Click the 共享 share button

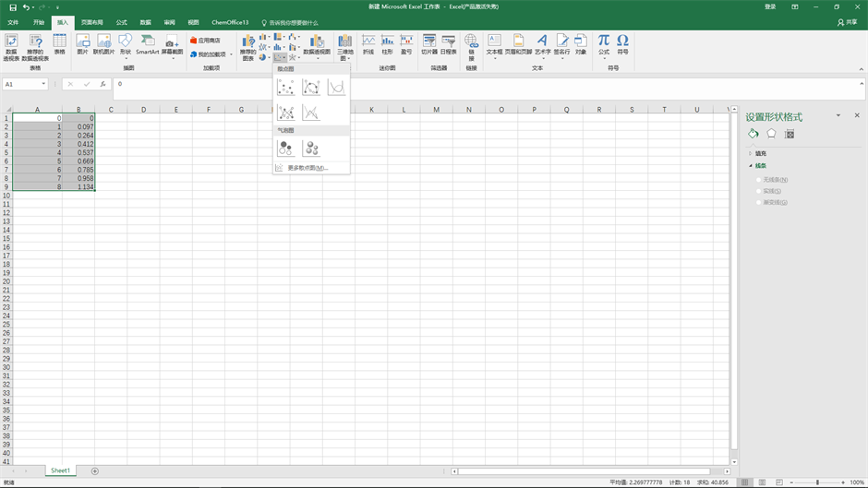[847, 22]
